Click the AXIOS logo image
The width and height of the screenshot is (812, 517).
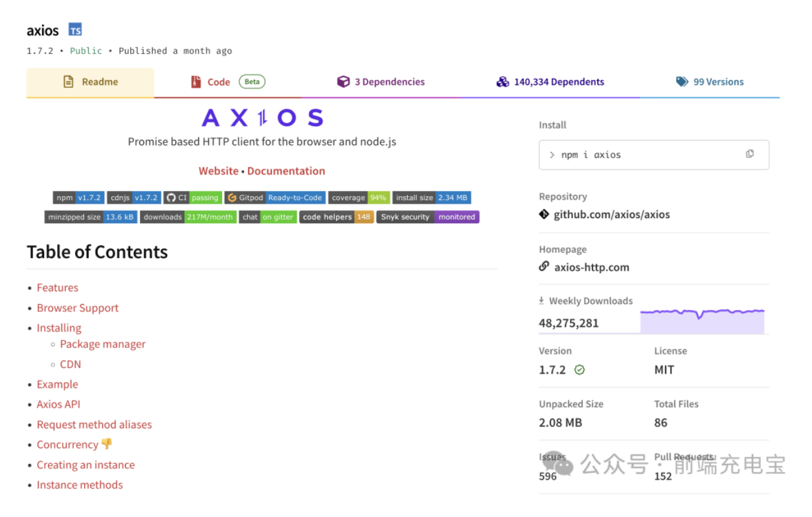[x=262, y=118]
